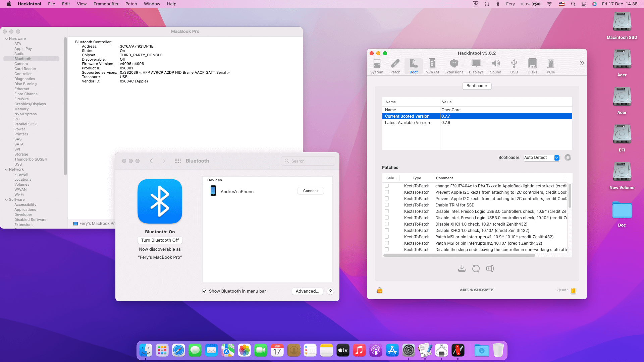Open the Help menu
Viewport: 644px width, 362px height.
pyautogui.click(x=171, y=4)
